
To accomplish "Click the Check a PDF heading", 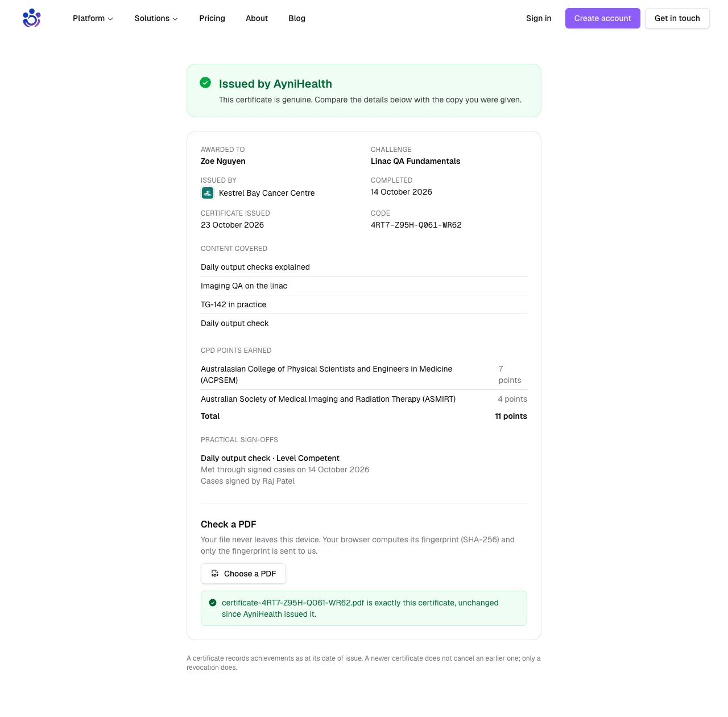I will tap(229, 524).
